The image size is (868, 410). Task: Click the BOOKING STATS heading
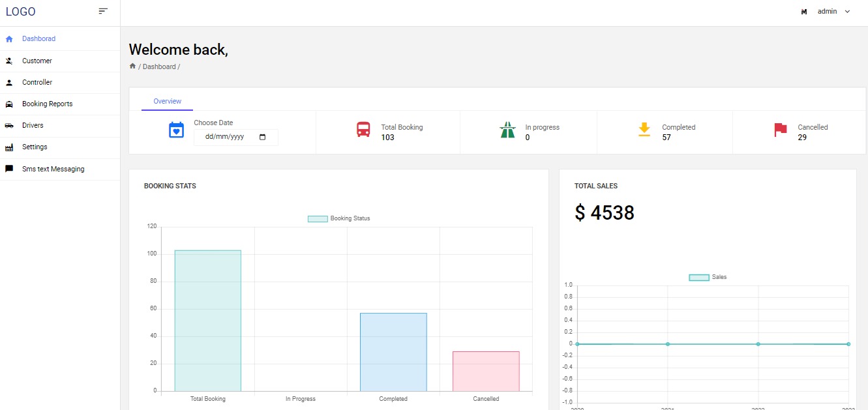point(170,186)
